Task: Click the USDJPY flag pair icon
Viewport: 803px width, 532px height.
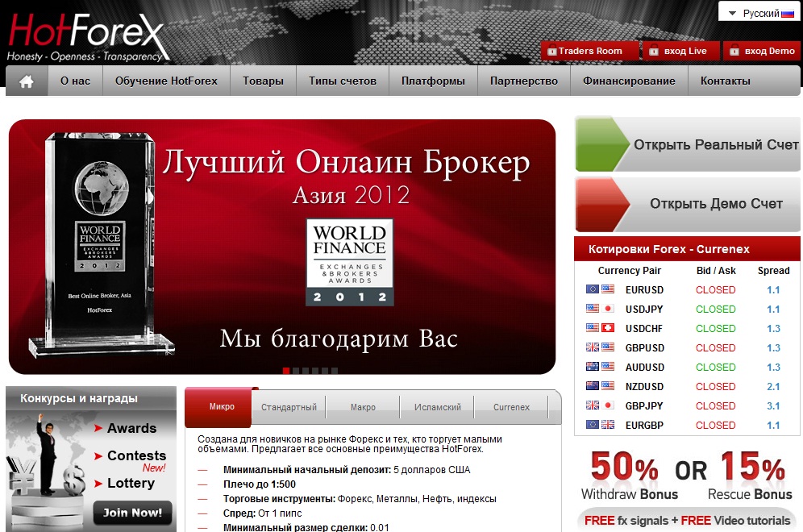Action: [x=600, y=309]
